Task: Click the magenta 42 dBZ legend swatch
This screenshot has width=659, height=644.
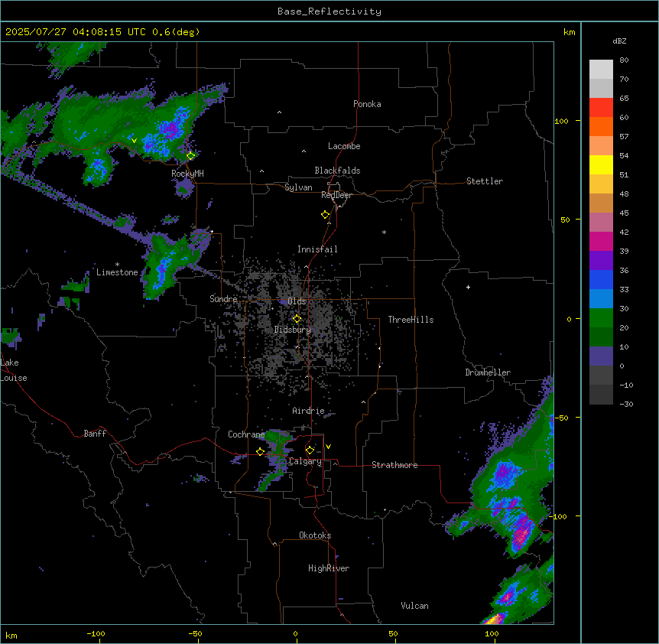Action: point(601,241)
